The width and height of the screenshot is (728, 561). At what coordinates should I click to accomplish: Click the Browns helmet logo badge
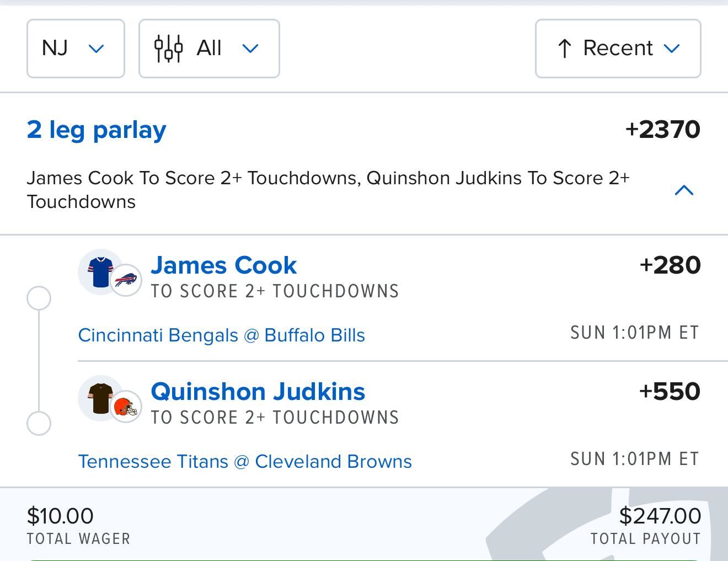click(x=126, y=408)
